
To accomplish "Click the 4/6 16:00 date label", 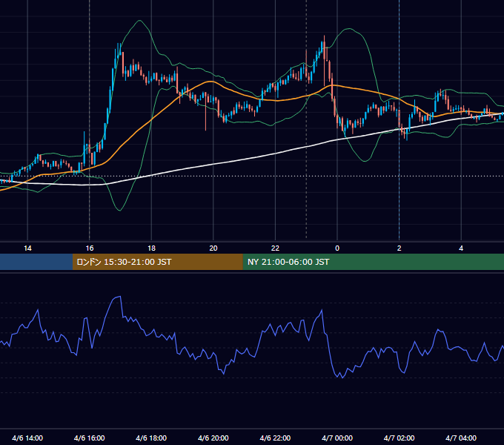I will pyautogui.click(x=90, y=438).
